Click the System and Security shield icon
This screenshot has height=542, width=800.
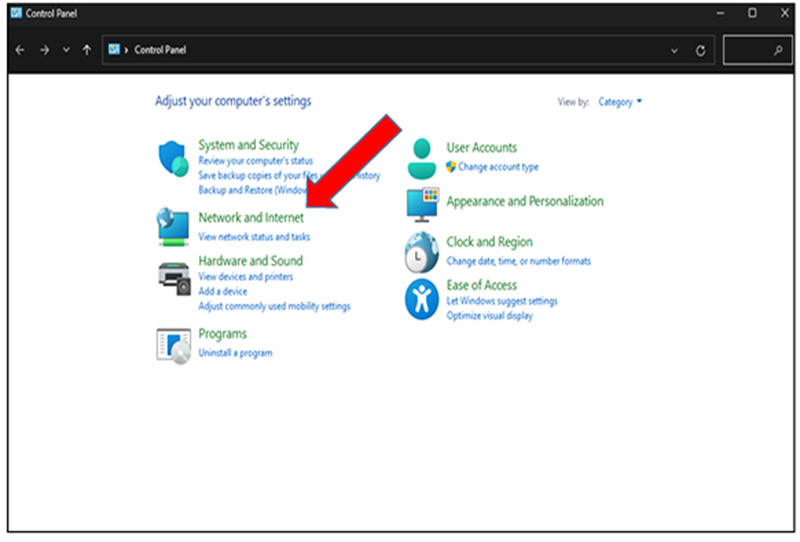[x=173, y=159]
